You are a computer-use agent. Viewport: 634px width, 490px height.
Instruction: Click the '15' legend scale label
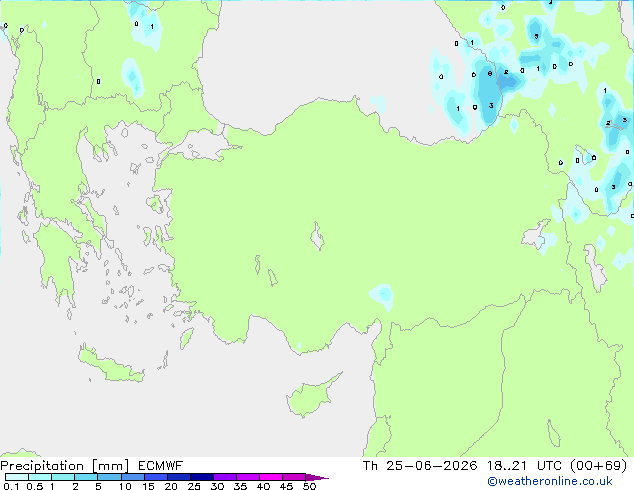click(x=148, y=486)
